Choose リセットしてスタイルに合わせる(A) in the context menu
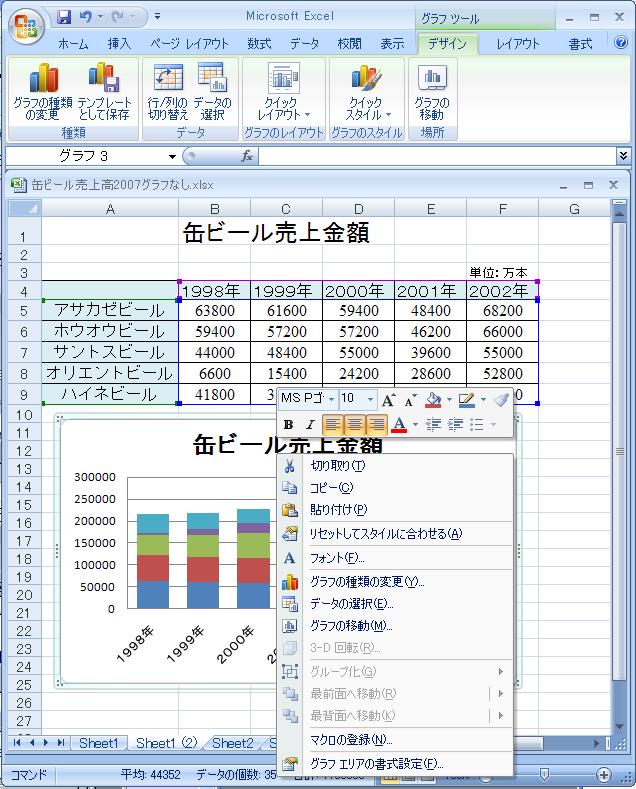The image size is (636, 789). [394, 533]
